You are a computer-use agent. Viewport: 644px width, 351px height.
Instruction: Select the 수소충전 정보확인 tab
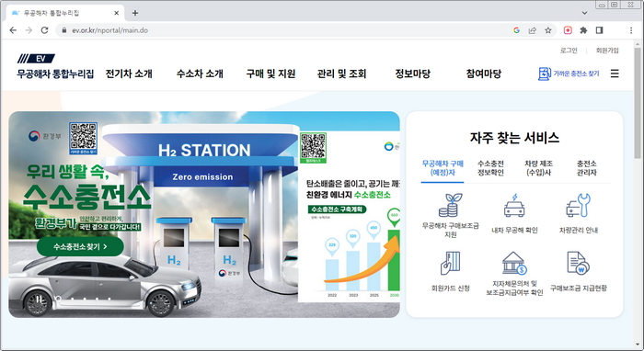490,168
